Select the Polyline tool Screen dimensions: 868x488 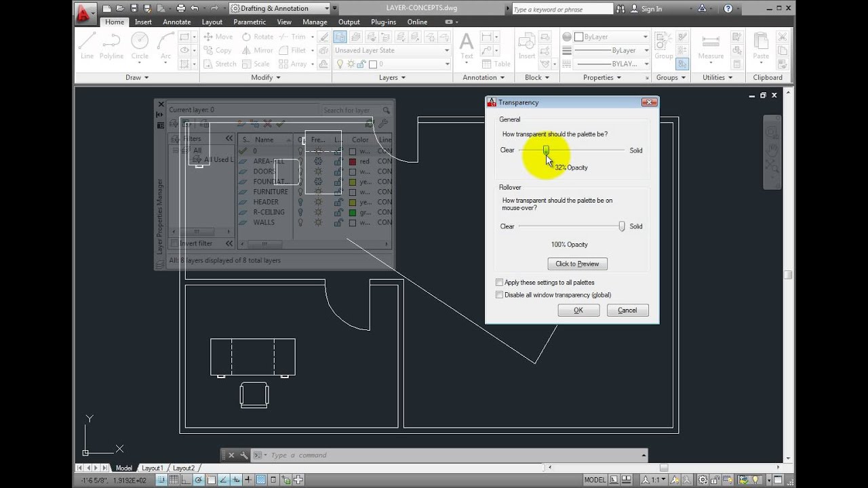click(111, 45)
